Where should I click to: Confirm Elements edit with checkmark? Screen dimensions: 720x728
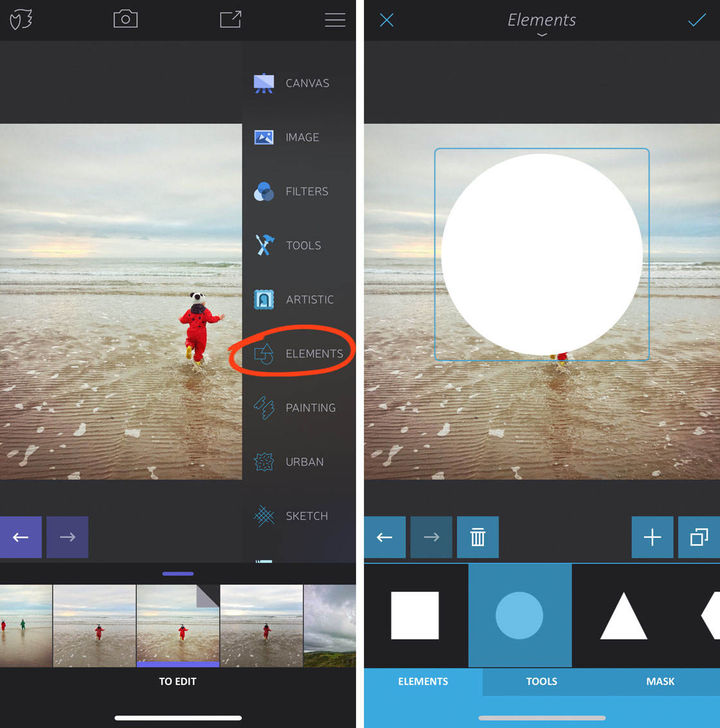[x=697, y=20]
